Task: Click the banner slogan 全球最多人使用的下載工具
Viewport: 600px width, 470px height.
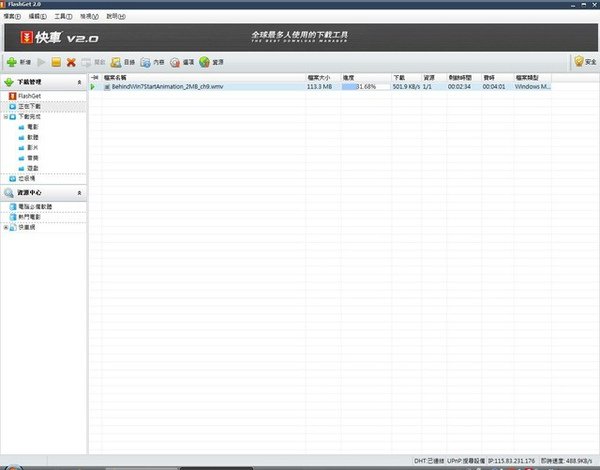Action: (299, 35)
